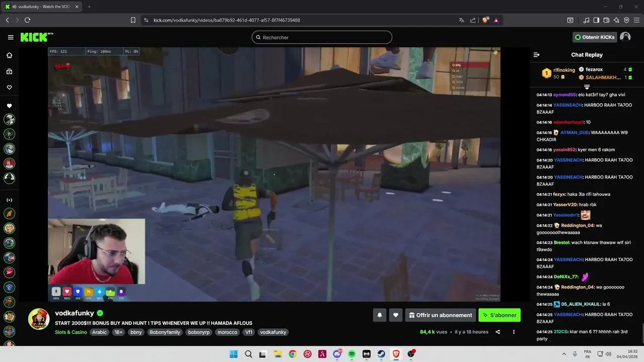Click the video player area
This screenshot has width=644, height=362.
click(274, 174)
